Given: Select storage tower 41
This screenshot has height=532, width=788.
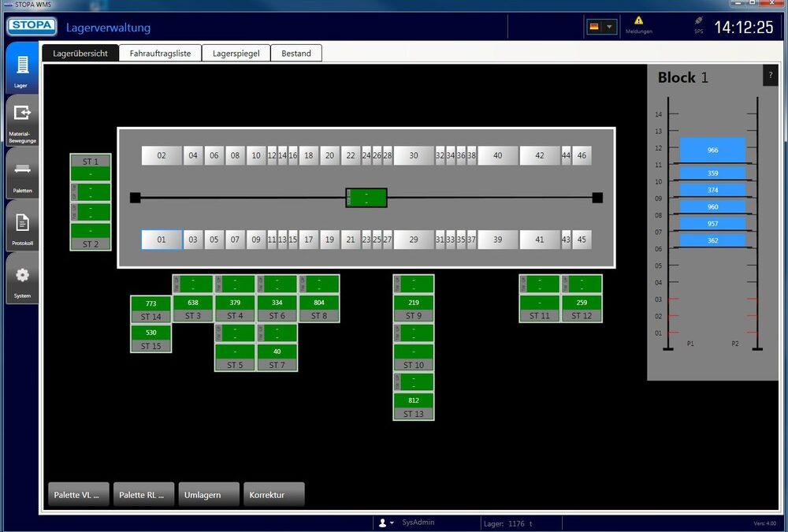Looking at the screenshot, I should tap(540, 240).
